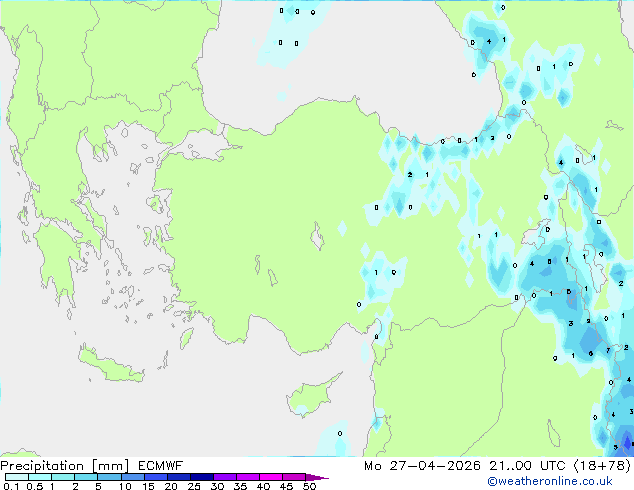
Task: Click the "0" value in the sea south of Cyprus
Action: (340, 433)
